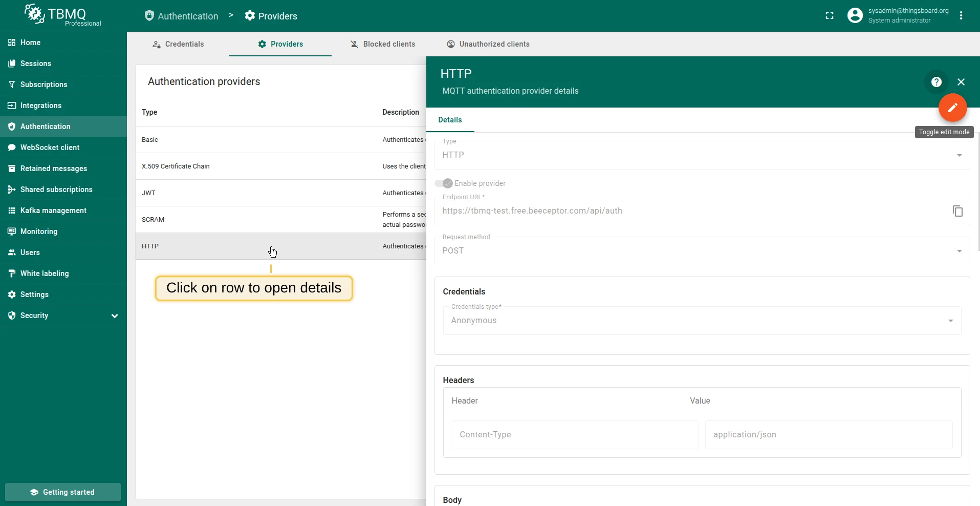This screenshot has width=980, height=506.
Task: Open White labeling page
Action: pos(63,273)
